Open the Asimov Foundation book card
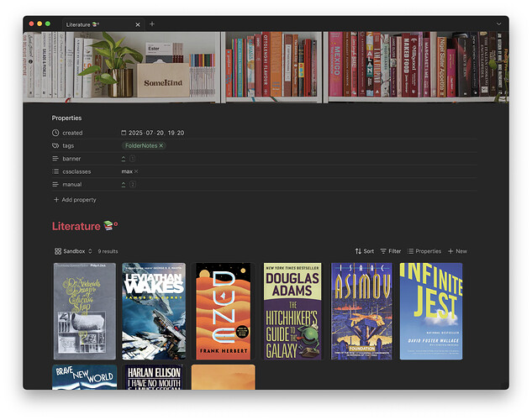The width and height of the screenshot is (532, 420). tap(361, 311)
